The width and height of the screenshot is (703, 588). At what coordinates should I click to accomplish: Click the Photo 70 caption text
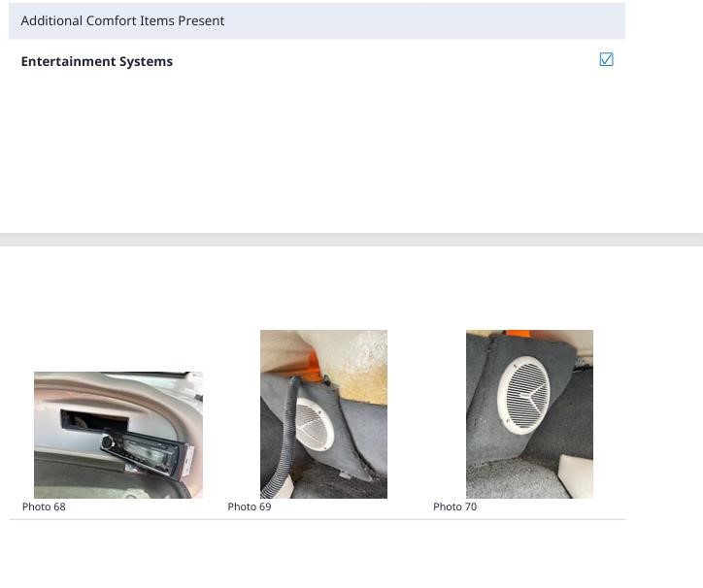[x=454, y=506]
